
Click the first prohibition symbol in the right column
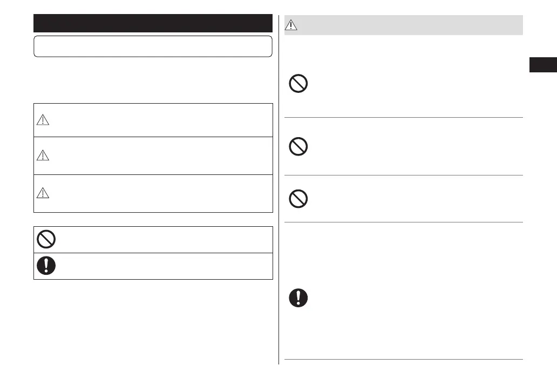298,84
